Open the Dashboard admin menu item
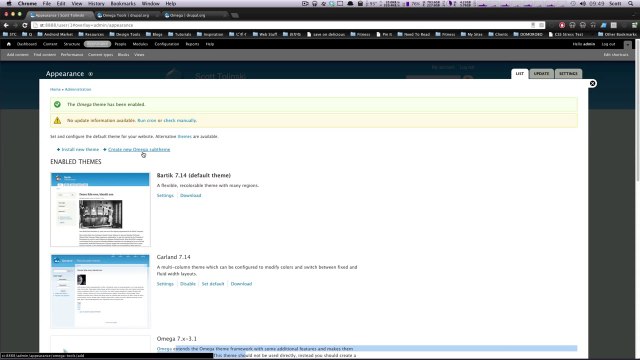Screen dimensions: 640x360 [x=27, y=44]
